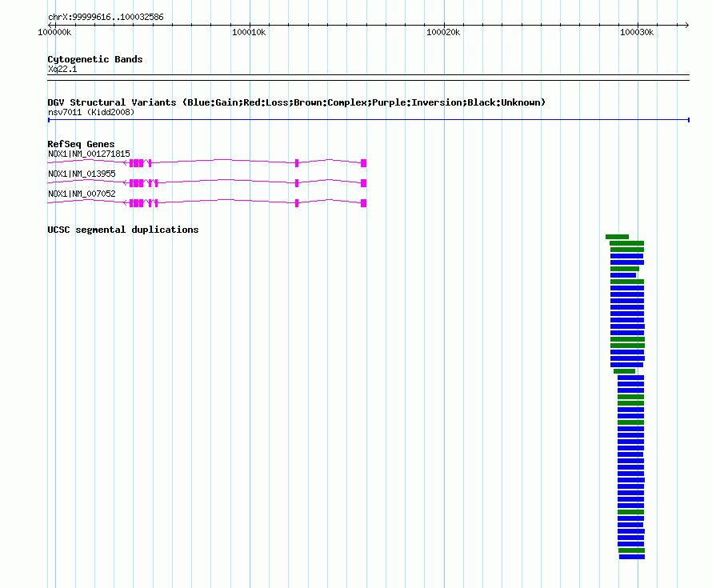
Task: Open the DGV Structural Variants track title
Action: [x=296, y=102]
